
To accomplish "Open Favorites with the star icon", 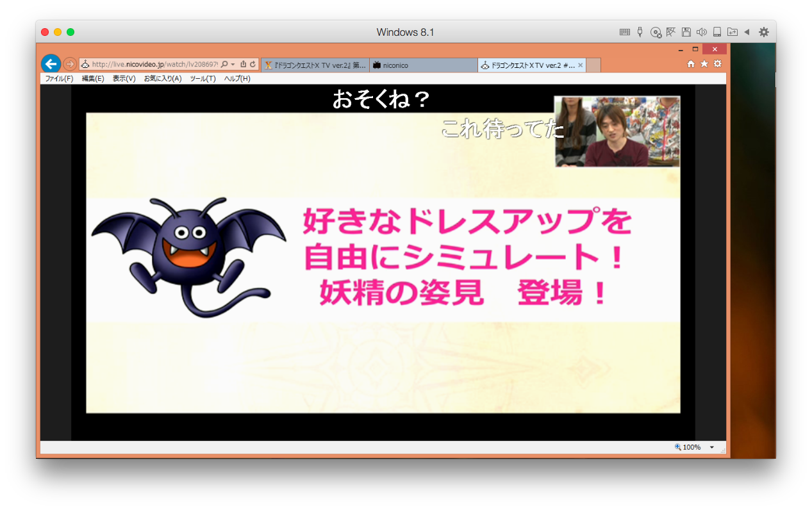I will (704, 64).
